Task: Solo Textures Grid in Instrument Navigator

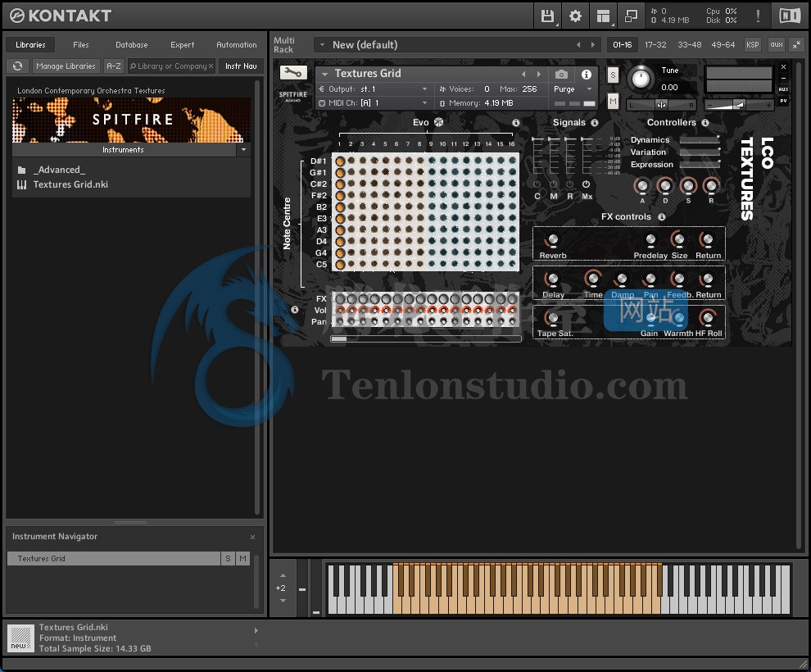Action: (x=228, y=559)
